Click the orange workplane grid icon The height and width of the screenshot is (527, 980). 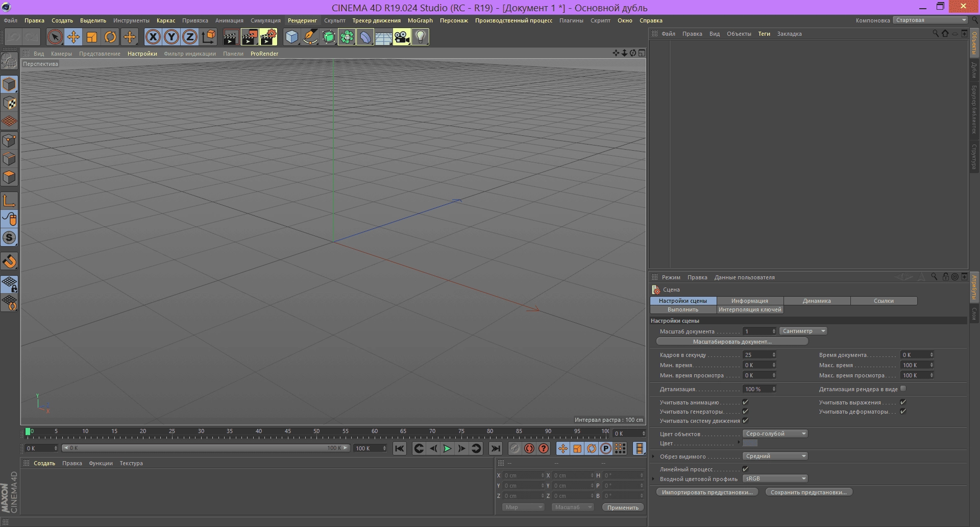[x=9, y=122]
